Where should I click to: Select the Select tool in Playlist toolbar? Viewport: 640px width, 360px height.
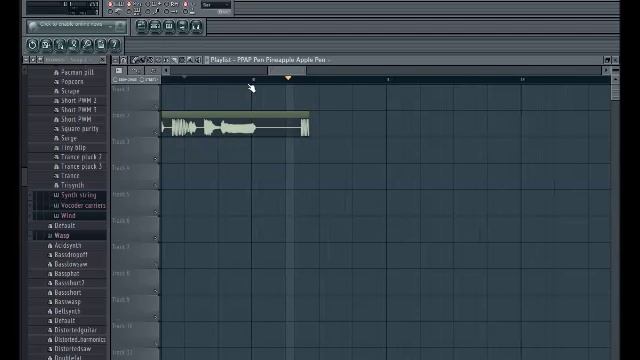(x=182, y=60)
